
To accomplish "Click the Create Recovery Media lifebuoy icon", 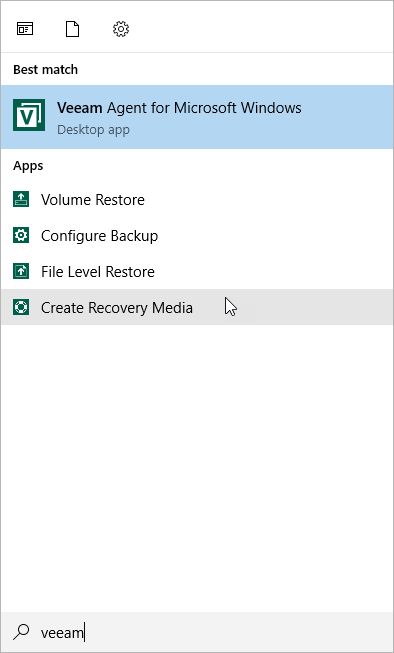I will tap(21, 307).
